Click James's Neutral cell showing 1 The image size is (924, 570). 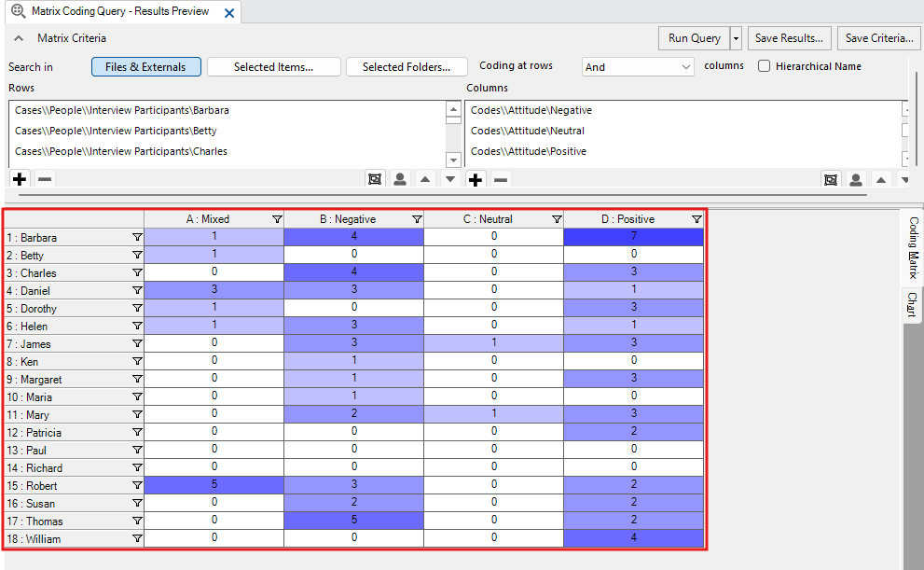coord(494,343)
